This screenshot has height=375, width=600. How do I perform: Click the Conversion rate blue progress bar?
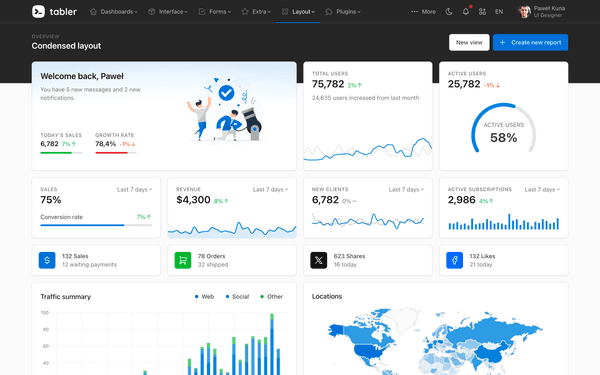coord(96,225)
